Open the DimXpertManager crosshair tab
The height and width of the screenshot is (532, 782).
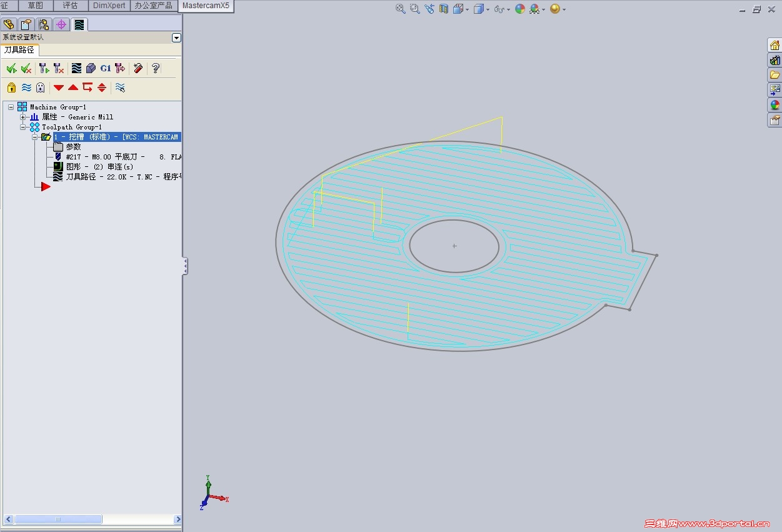click(61, 24)
